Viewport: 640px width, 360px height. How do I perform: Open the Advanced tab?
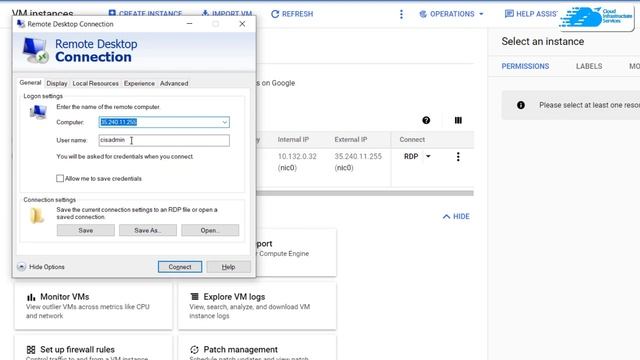[174, 83]
